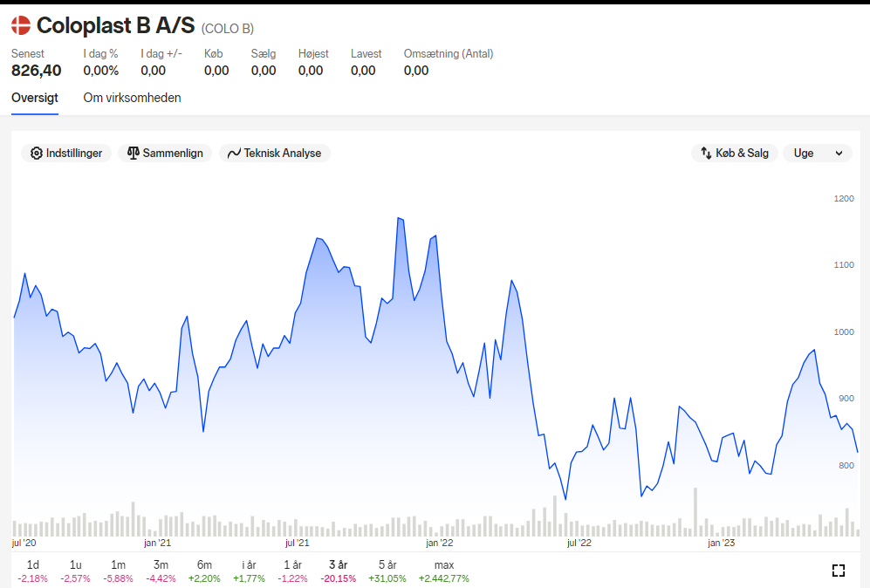Click the 800 price axis label
This screenshot has width=870, height=588.
[846, 465]
